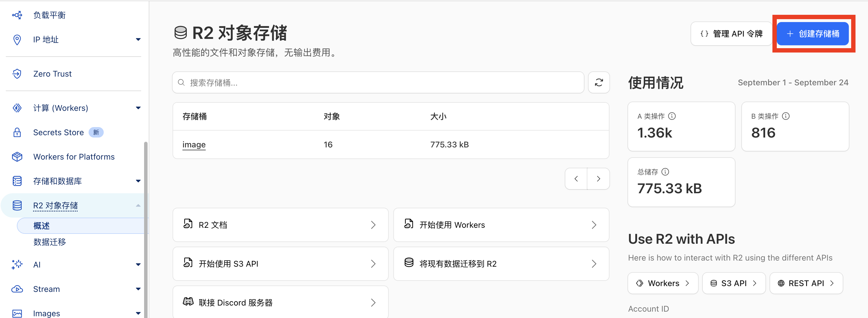Open the 开始使用 S3 API card
This screenshot has width=868, height=318.
280,264
